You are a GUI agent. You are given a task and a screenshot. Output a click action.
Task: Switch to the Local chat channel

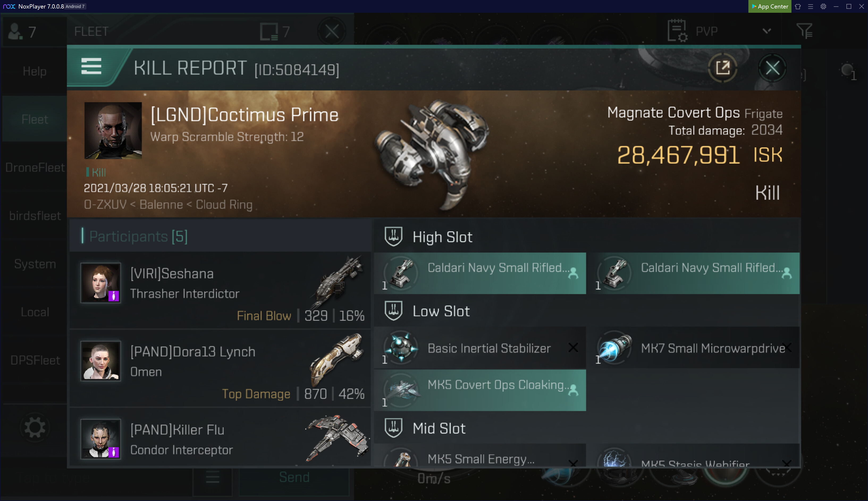point(34,312)
